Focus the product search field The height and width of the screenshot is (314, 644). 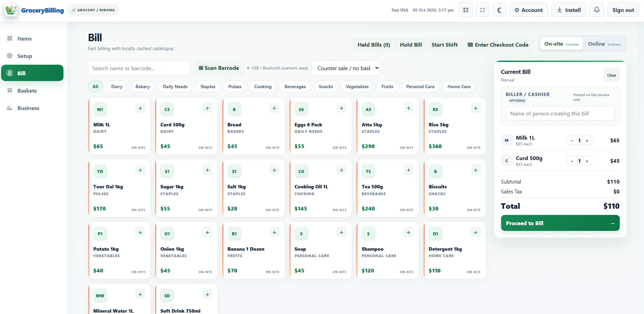pyautogui.click(x=139, y=68)
